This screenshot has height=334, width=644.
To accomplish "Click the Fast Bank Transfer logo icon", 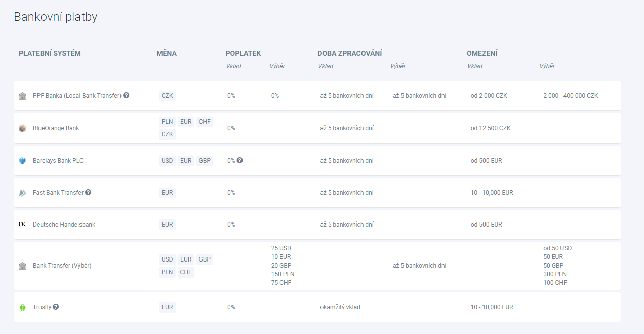I will [22, 193].
